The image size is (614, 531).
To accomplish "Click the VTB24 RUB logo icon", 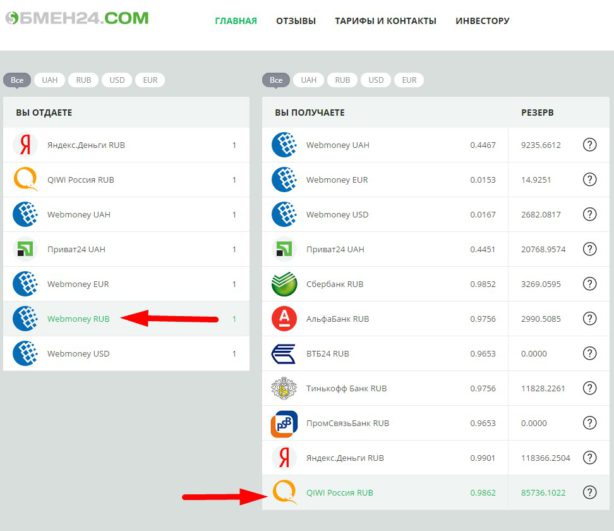I will tap(284, 354).
